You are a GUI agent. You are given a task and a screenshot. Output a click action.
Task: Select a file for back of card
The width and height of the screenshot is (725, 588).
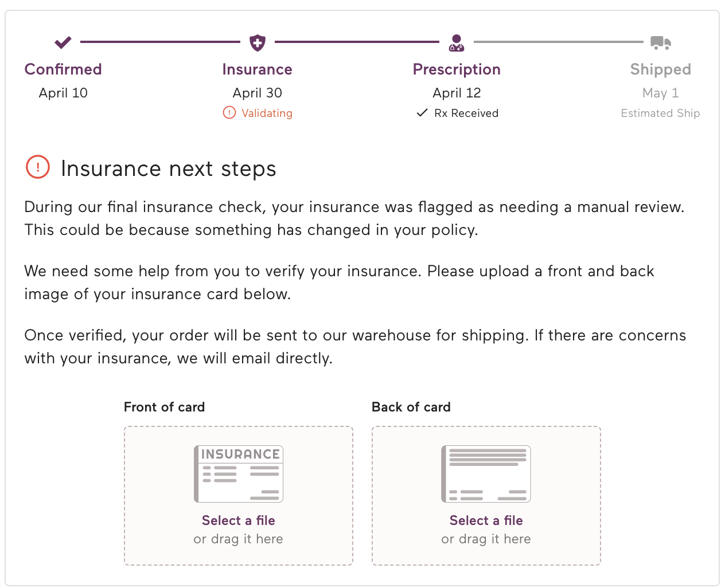pos(486,520)
